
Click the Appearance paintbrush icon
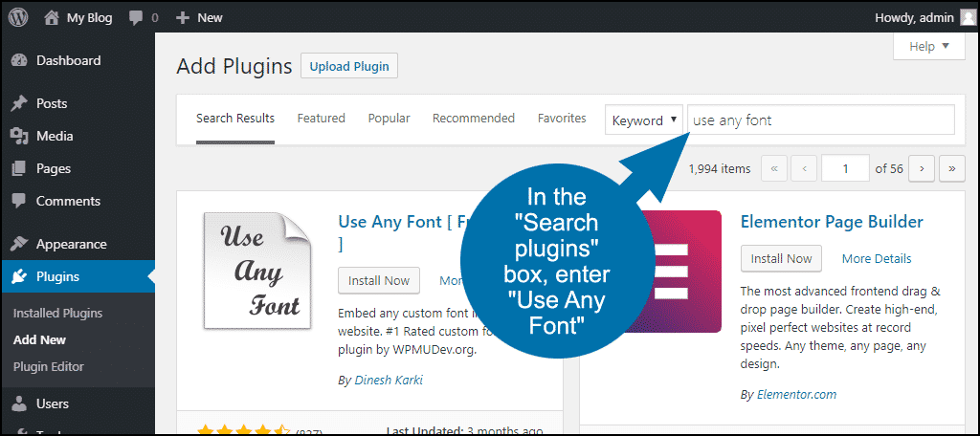19,244
